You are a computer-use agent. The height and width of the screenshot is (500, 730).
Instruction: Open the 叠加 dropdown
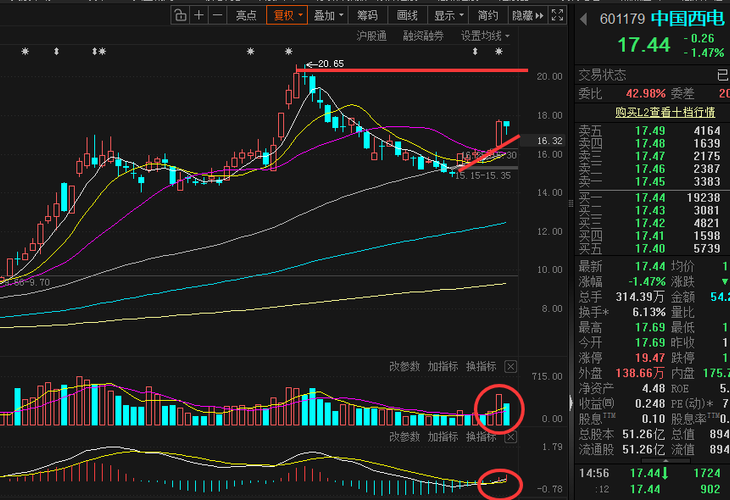[x=328, y=15]
